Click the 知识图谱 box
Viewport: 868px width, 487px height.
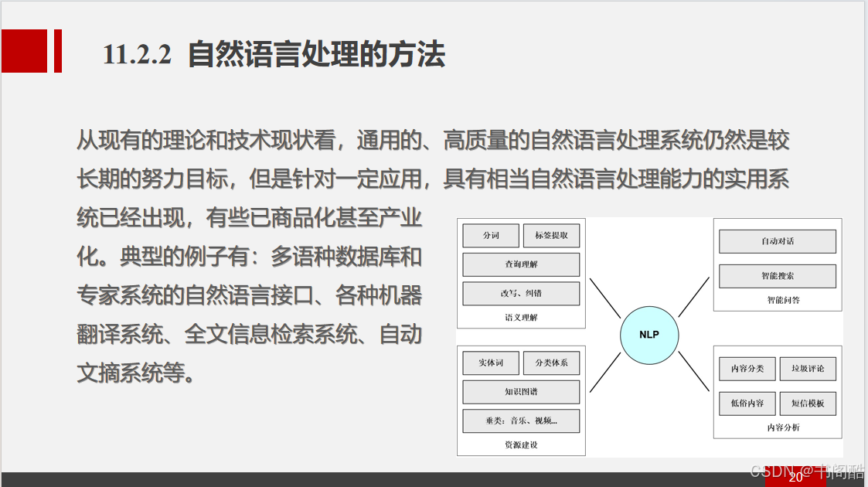coord(521,392)
